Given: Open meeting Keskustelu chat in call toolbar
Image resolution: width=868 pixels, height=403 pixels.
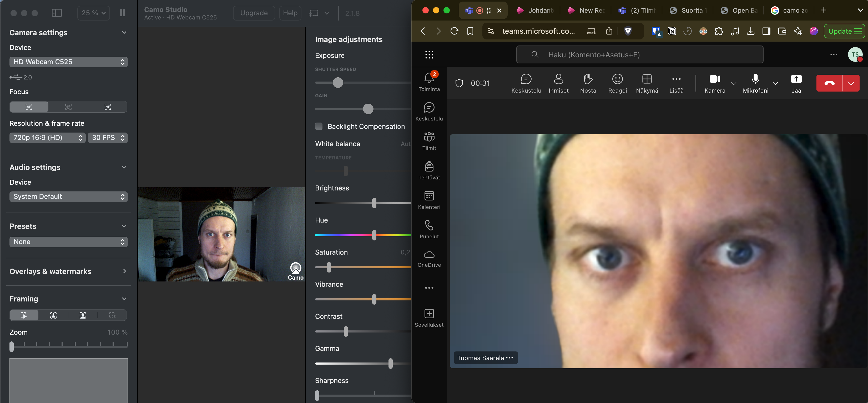Looking at the screenshot, I should [526, 83].
